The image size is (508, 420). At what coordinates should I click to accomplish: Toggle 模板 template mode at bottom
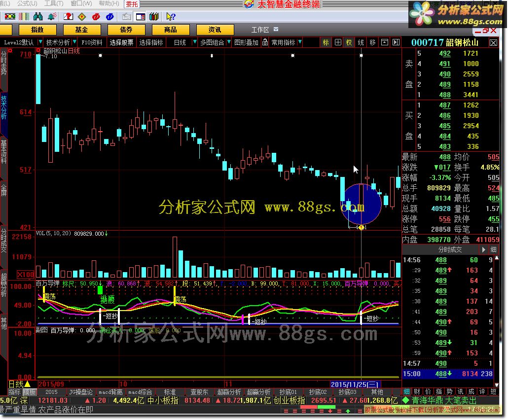[30, 392]
